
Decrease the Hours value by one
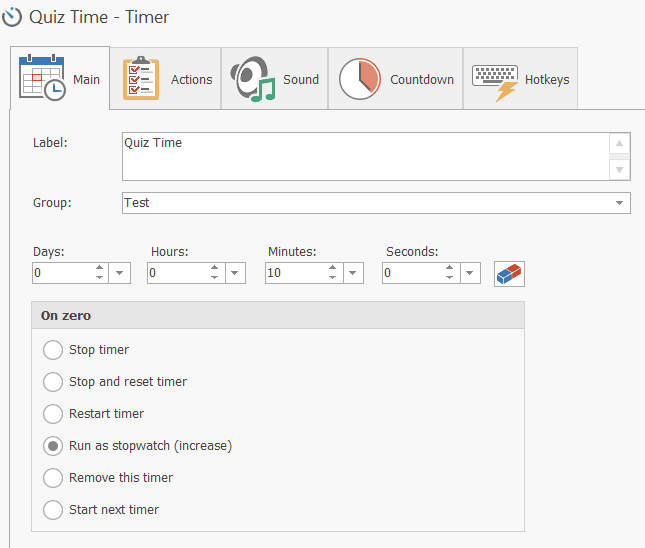pyautogui.click(x=215, y=278)
